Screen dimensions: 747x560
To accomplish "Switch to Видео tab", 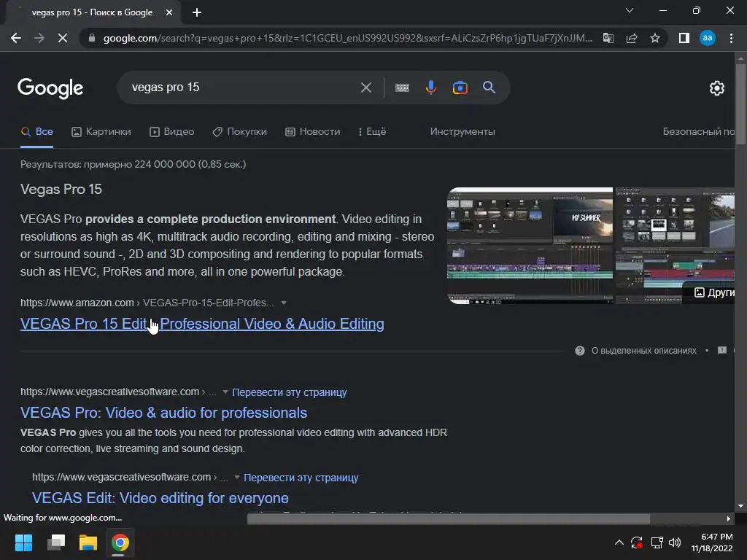I will 171,132.
